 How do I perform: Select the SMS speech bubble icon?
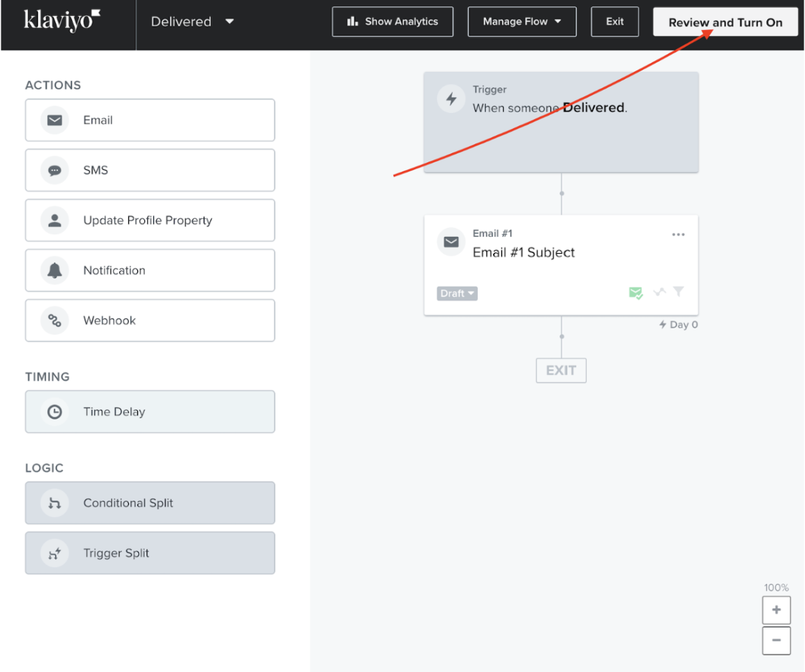54,170
